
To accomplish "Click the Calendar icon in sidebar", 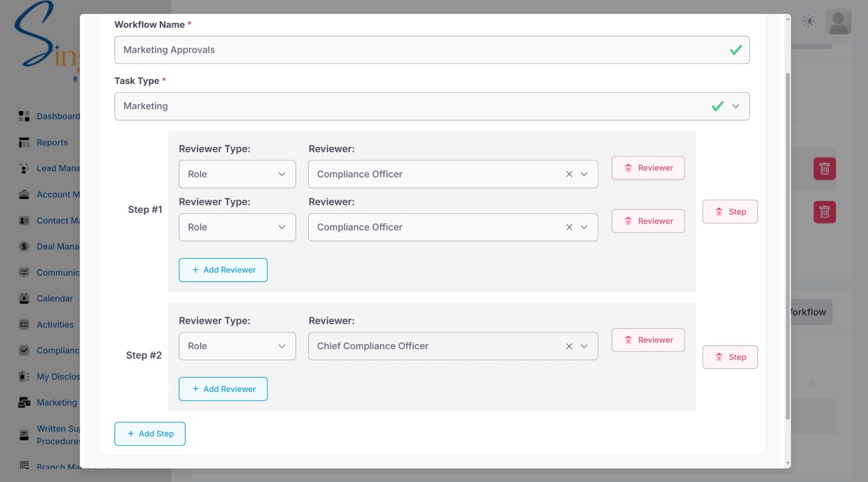I will click(x=24, y=299).
